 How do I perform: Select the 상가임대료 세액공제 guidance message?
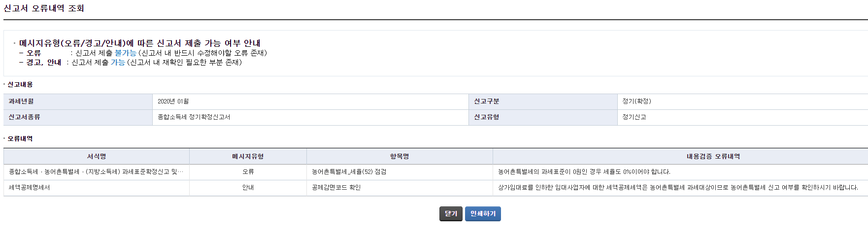[678, 188]
